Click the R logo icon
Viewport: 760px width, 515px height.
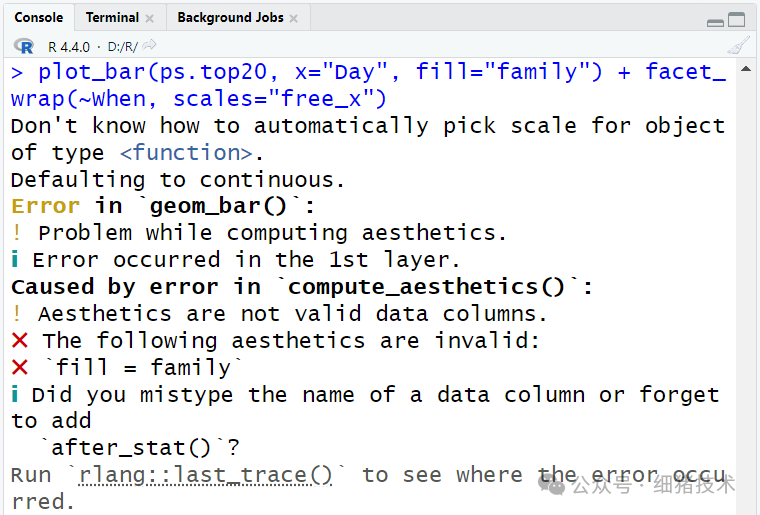[24, 46]
